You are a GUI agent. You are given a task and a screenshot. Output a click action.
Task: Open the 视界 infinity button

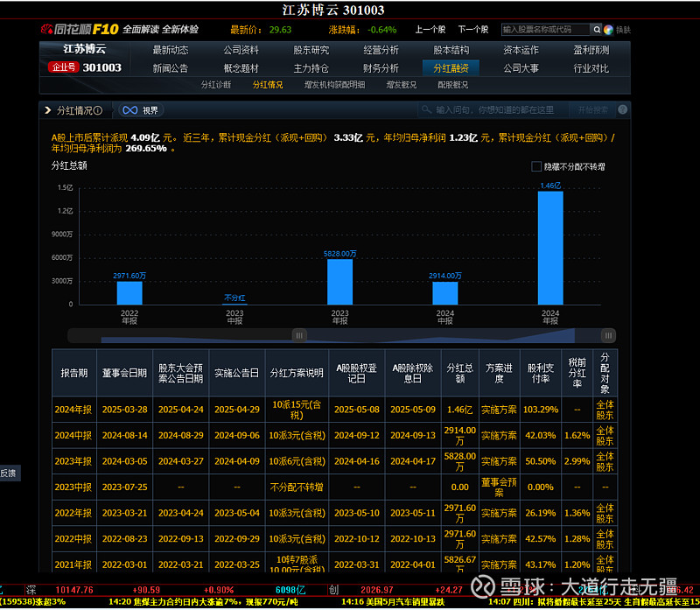click(141, 110)
